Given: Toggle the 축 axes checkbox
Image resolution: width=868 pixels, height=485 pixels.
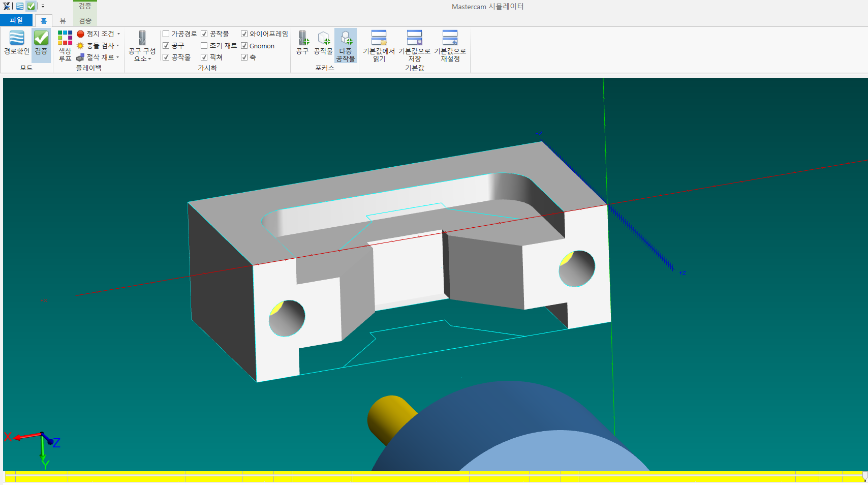Looking at the screenshot, I should 244,57.
